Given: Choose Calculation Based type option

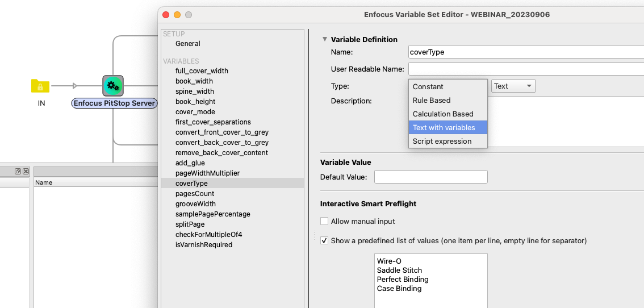Looking at the screenshot, I should (448, 114).
